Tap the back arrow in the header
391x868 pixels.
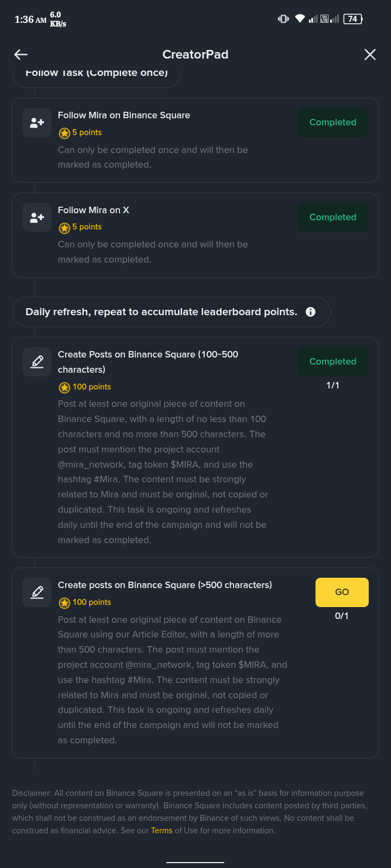(x=21, y=54)
